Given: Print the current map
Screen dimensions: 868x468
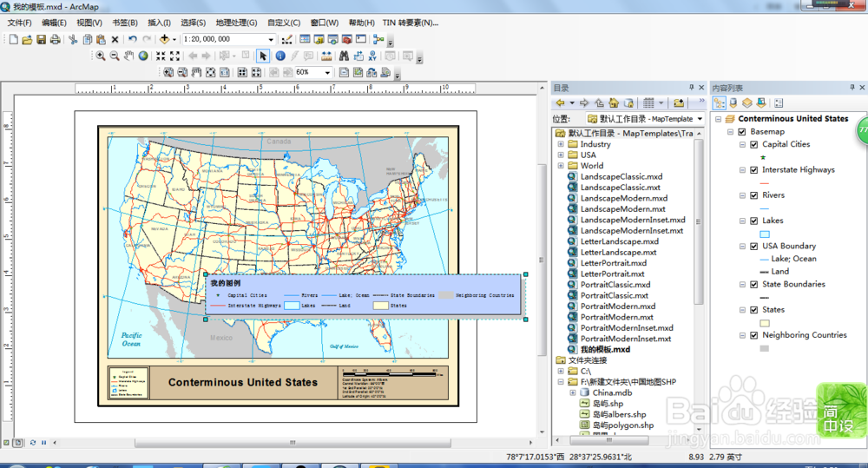Looking at the screenshot, I should (x=55, y=39).
